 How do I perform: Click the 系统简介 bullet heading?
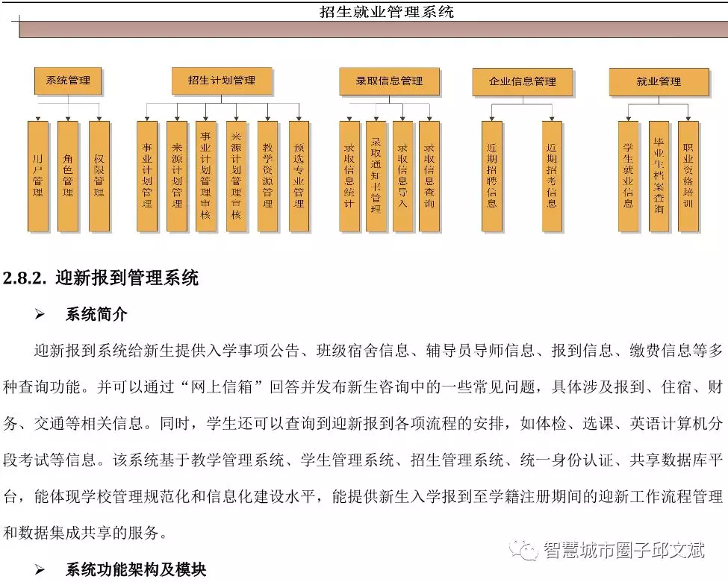pos(96,315)
